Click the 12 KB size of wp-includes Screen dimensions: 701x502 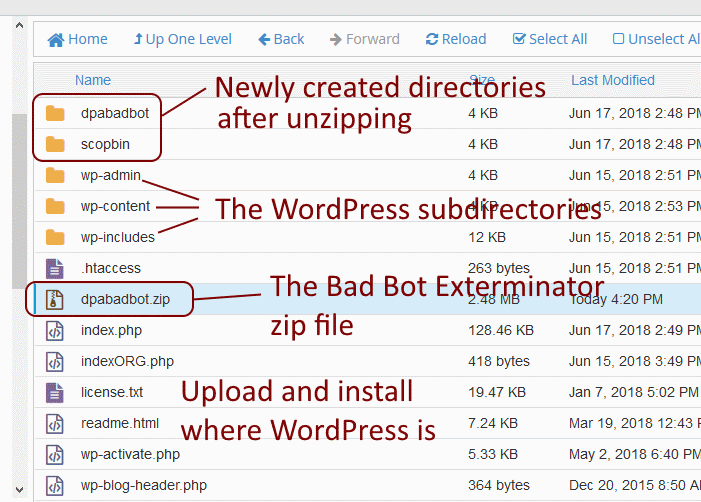pyautogui.click(x=487, y=237)
